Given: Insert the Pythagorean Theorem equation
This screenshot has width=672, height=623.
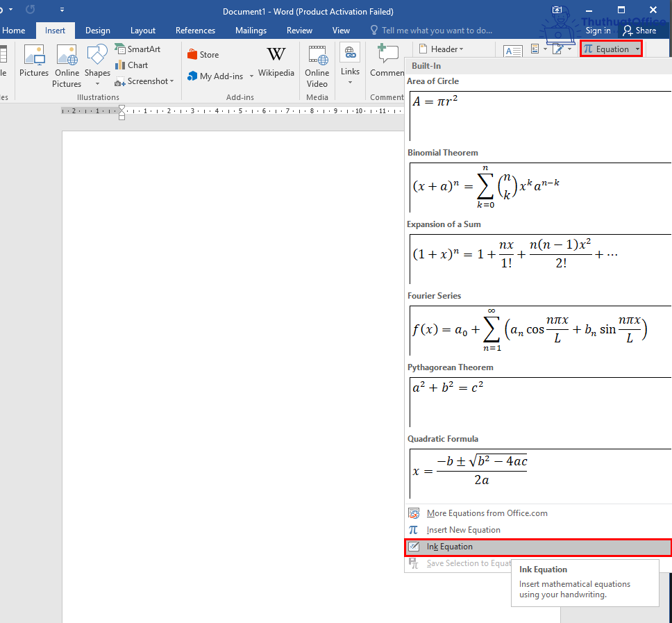Looking at the screenshot, I should (539, 401).
